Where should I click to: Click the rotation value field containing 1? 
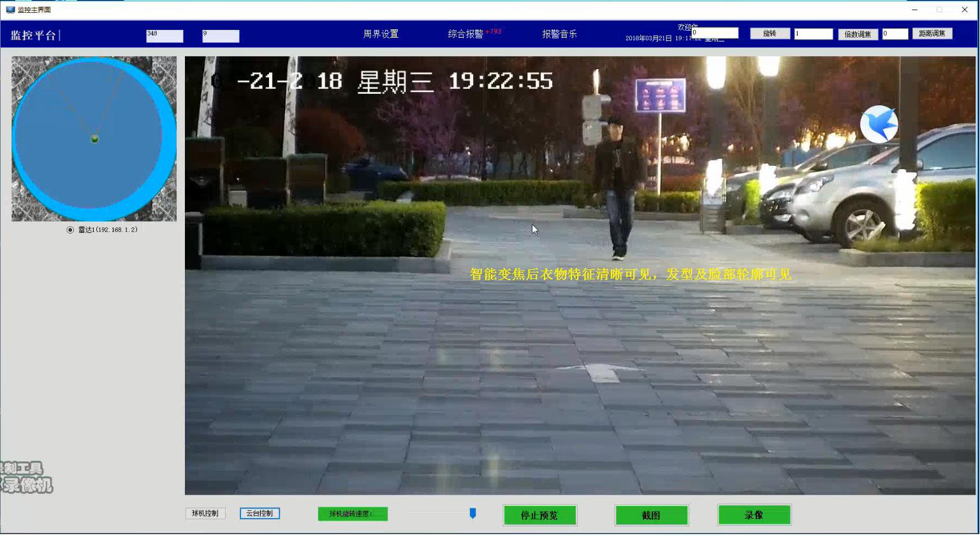tap(813, 33)
